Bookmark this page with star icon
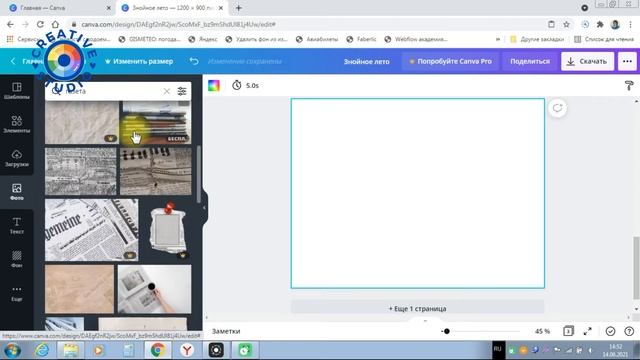 [566, 24]
